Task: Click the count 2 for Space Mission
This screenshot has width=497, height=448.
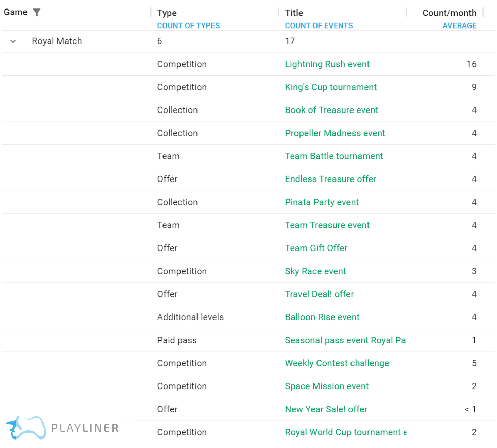Action: [x=474, y=386]
